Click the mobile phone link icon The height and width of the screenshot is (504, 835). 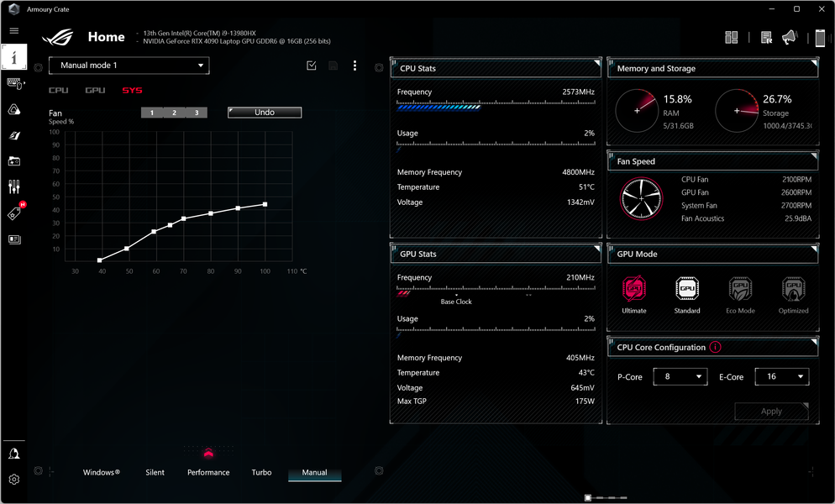[x=820, y=38]
